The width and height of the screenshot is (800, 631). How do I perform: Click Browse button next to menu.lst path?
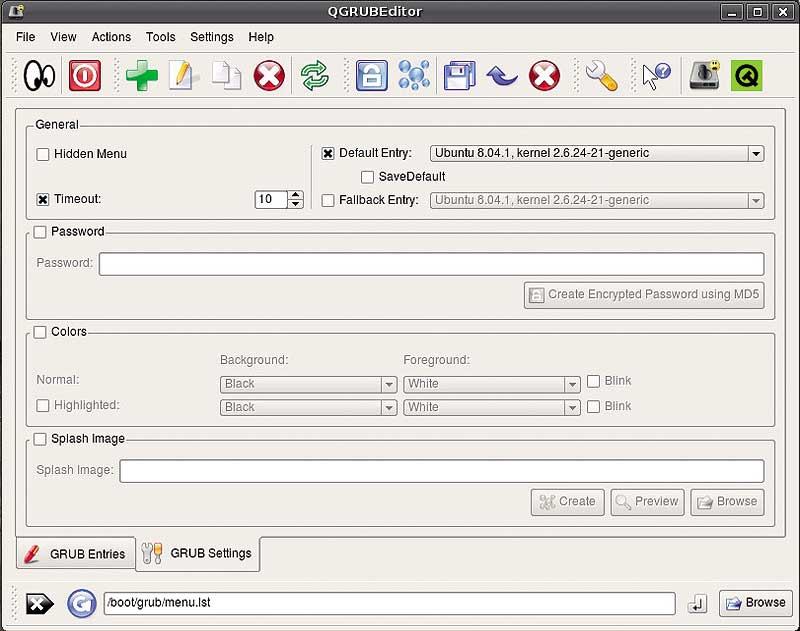tap(756, 603)
